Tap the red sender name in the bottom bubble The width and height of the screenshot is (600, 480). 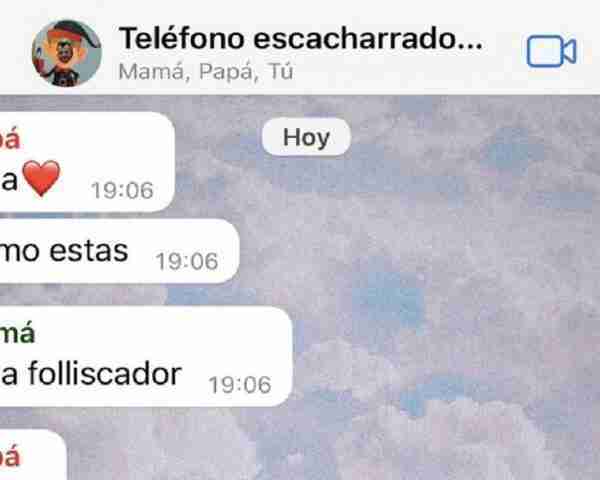click(10, 456)
